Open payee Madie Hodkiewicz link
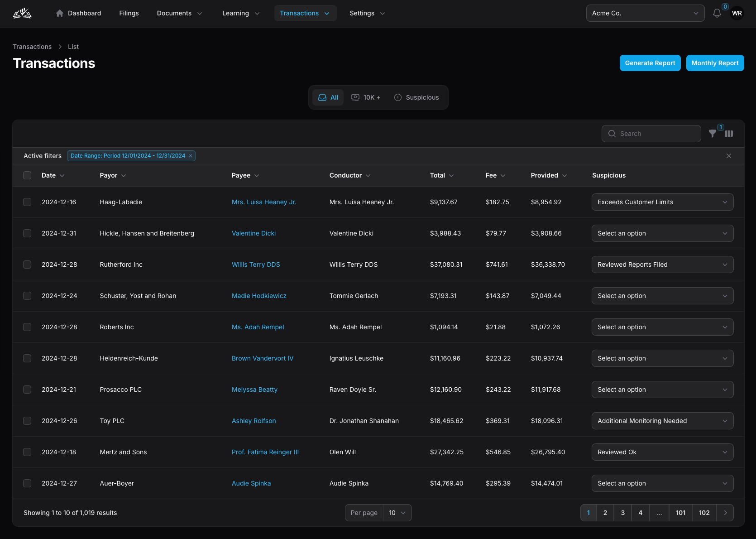 (x=259, y=296)
